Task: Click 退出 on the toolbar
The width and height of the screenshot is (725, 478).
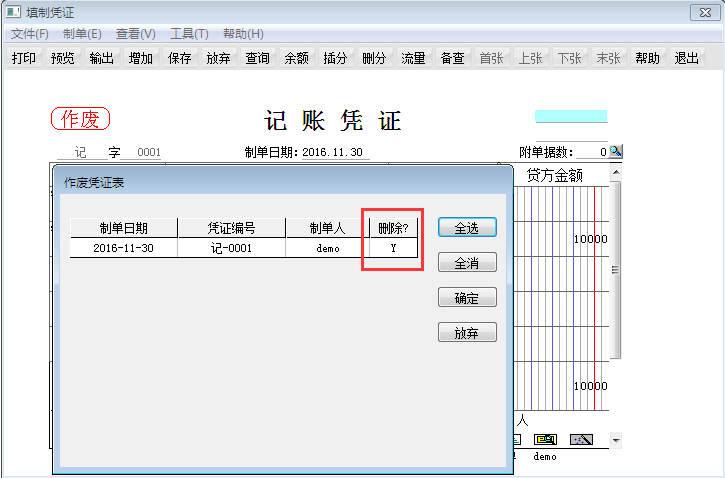Action: 687,58
